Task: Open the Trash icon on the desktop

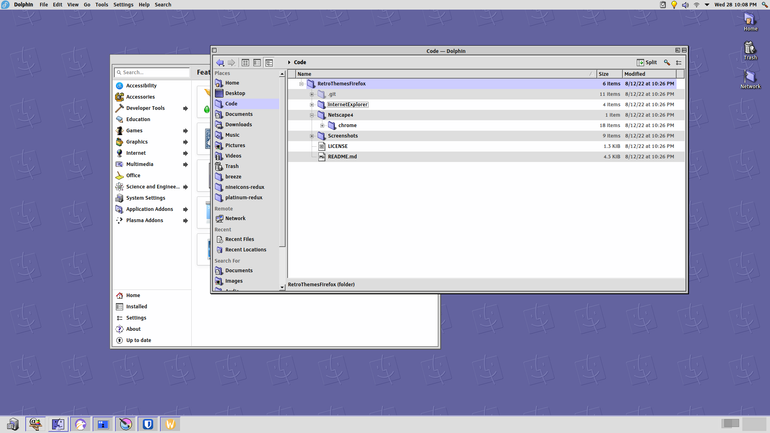Action: [x=750, y=51]
